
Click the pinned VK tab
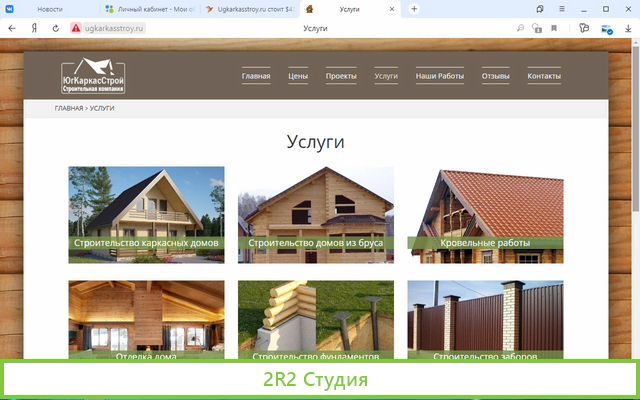coord(11,9)
